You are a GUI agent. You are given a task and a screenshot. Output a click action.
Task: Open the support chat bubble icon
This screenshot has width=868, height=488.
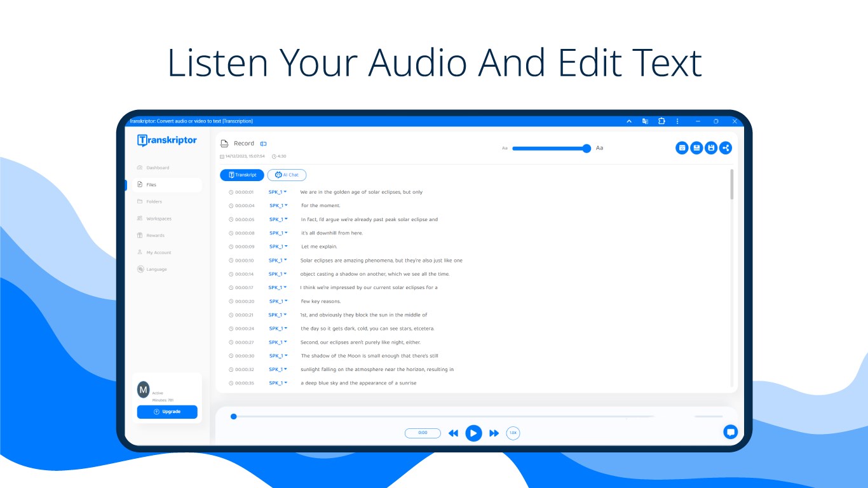click(731, 432)
